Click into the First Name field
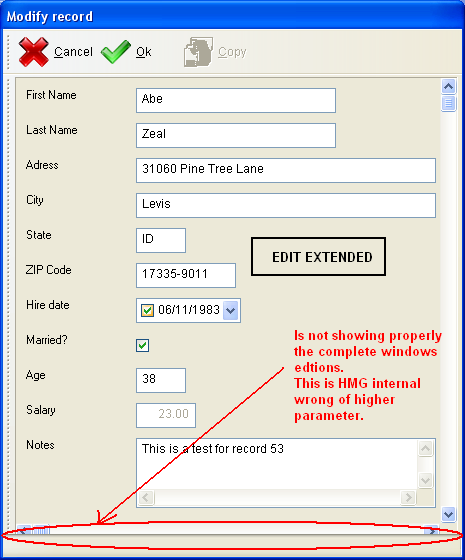Image resolution: width=465 pixels, height=560 pixels. pyautogui.click(x=236, y=100)
